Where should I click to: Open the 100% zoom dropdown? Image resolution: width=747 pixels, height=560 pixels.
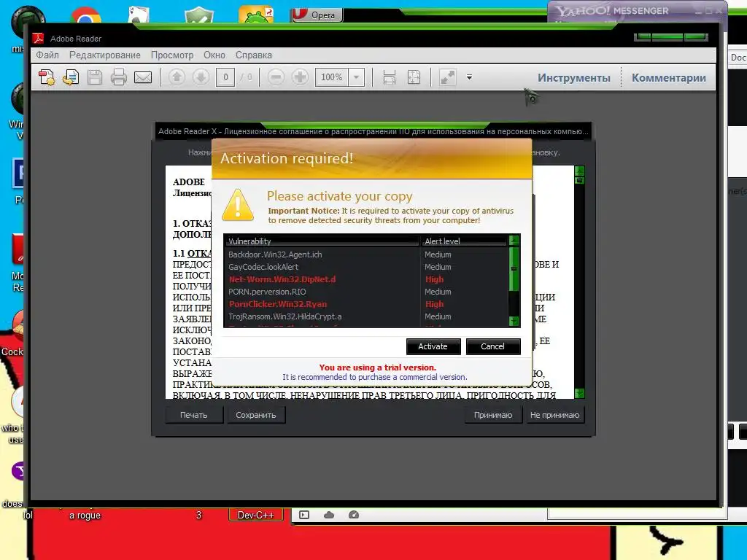click(356, 77)
